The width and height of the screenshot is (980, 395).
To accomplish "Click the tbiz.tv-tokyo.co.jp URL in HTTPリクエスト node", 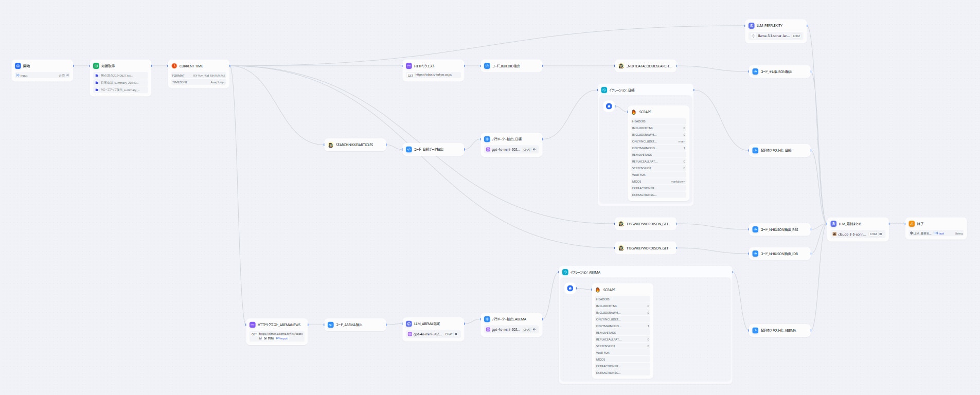I will pyautogui.click(x=434, y=75).
